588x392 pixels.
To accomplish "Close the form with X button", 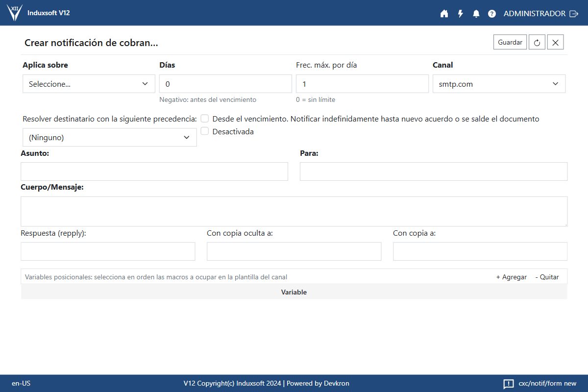I will coord(556,43).
